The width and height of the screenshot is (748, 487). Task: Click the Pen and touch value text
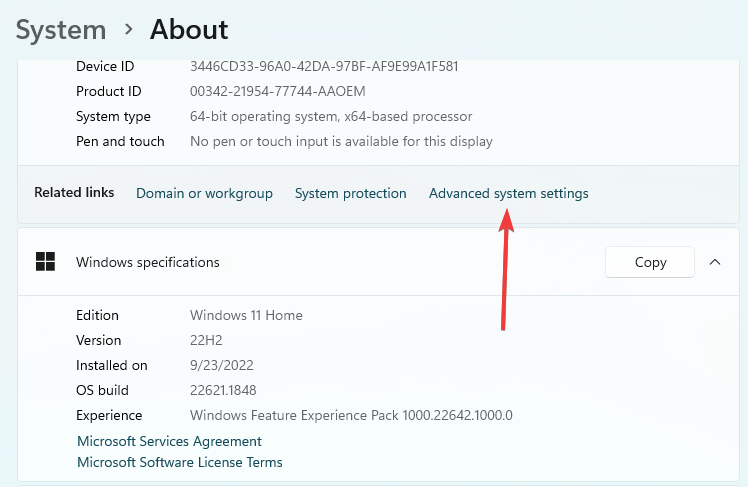point(341,141)
